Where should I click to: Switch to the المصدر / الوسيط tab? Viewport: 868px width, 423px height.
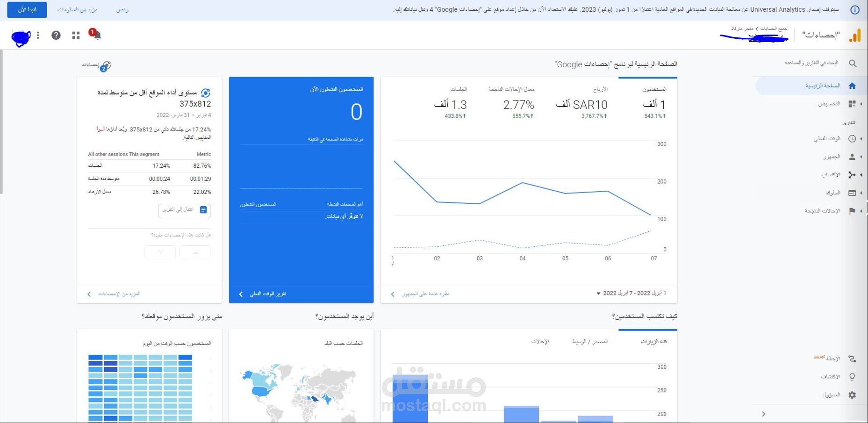(590, 341)
